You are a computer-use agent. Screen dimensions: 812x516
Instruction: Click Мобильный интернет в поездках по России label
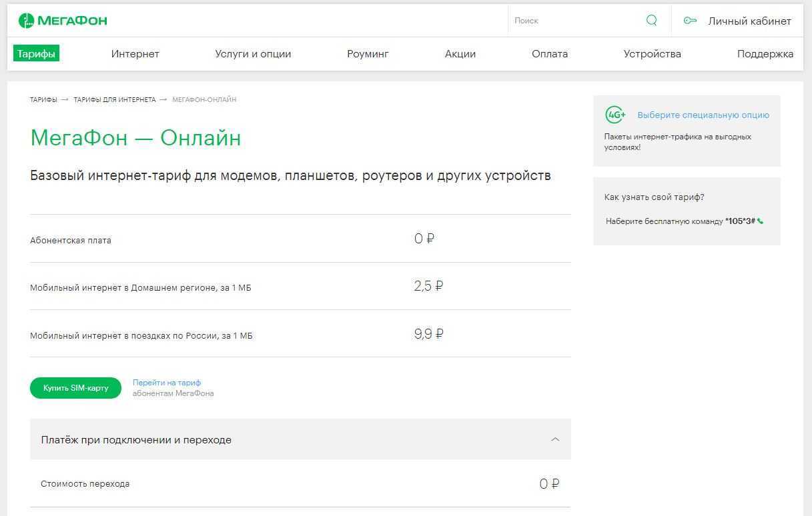tap(141, 336)
